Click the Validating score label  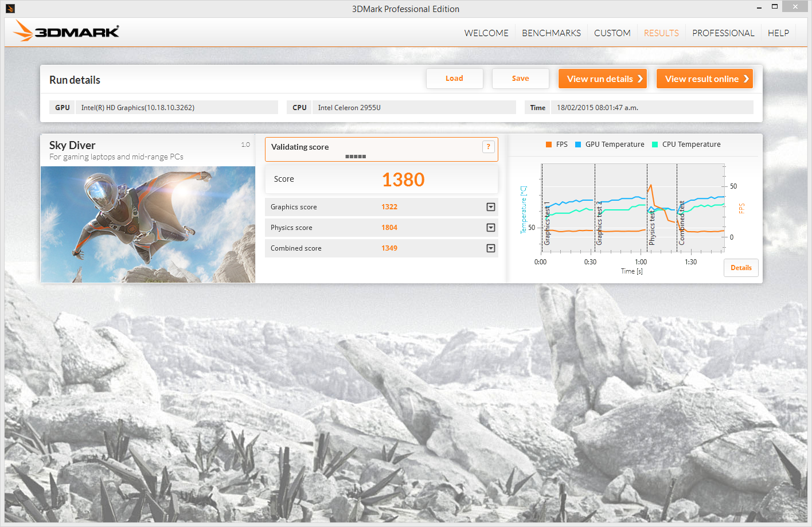(300, 147)
